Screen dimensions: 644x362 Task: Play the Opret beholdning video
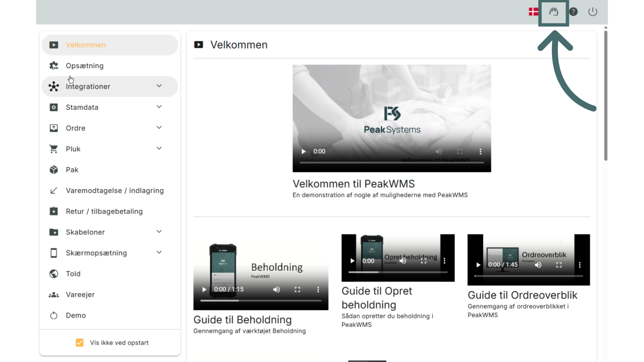click(x=352, y=261)
